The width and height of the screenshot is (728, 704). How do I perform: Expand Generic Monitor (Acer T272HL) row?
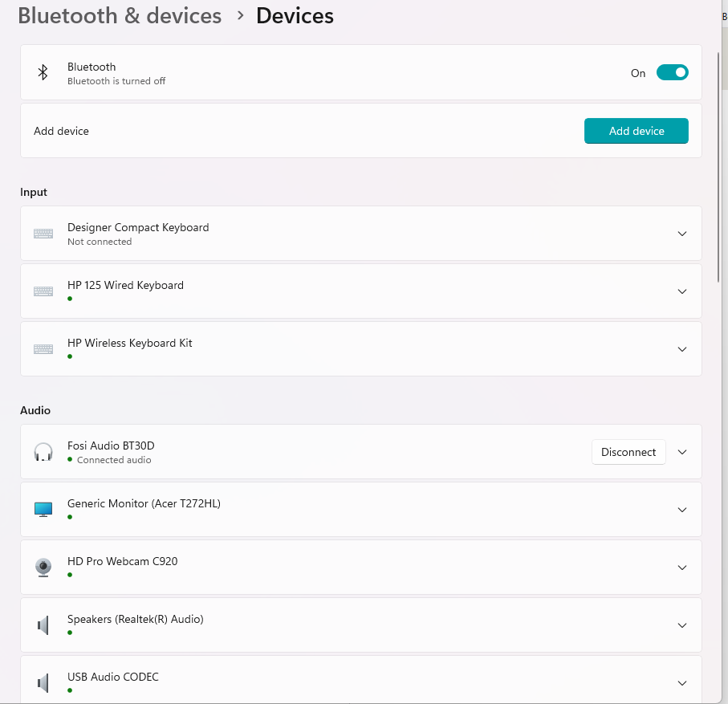[x=682, y=510]
